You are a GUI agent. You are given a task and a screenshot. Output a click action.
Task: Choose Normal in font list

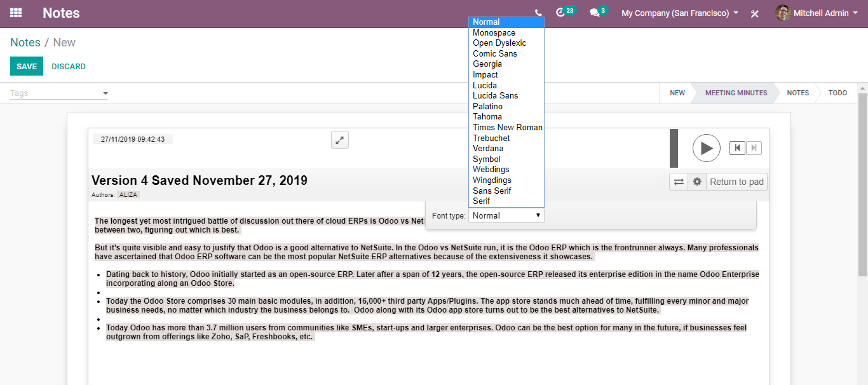coord(506,22)
